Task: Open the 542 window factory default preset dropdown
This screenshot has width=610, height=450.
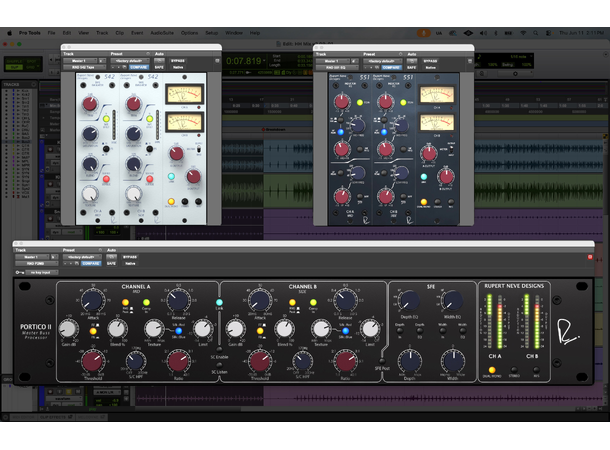Action: click(x=130, y=61)
